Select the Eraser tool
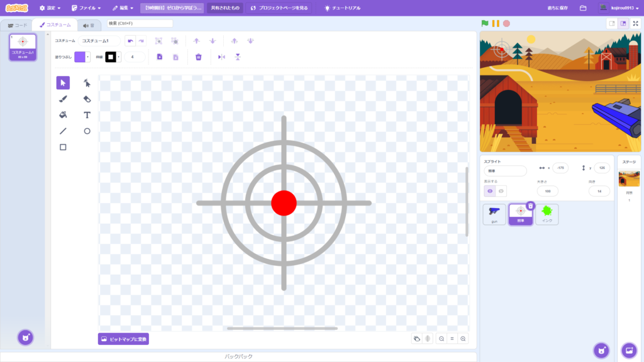This screenshot has width=644, height=362. click(87, 99)
